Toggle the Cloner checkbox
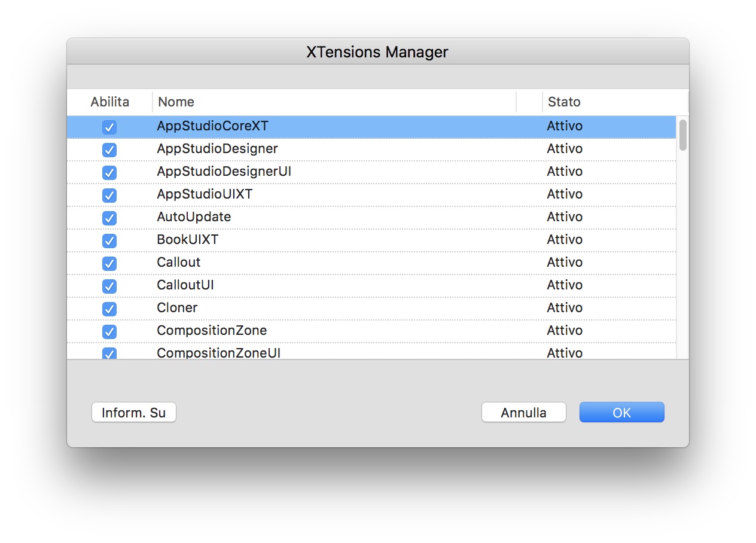The width and height of the screenshot is (756, 543). 109,309
